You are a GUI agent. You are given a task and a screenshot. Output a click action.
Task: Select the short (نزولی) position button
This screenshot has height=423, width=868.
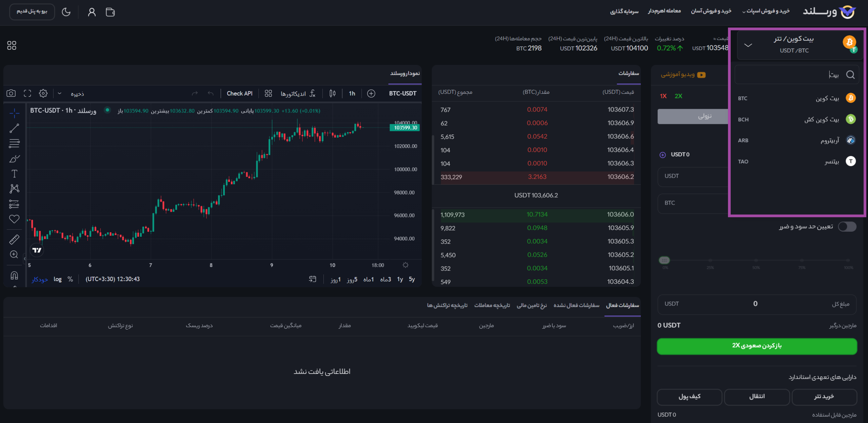click(693, 116)
